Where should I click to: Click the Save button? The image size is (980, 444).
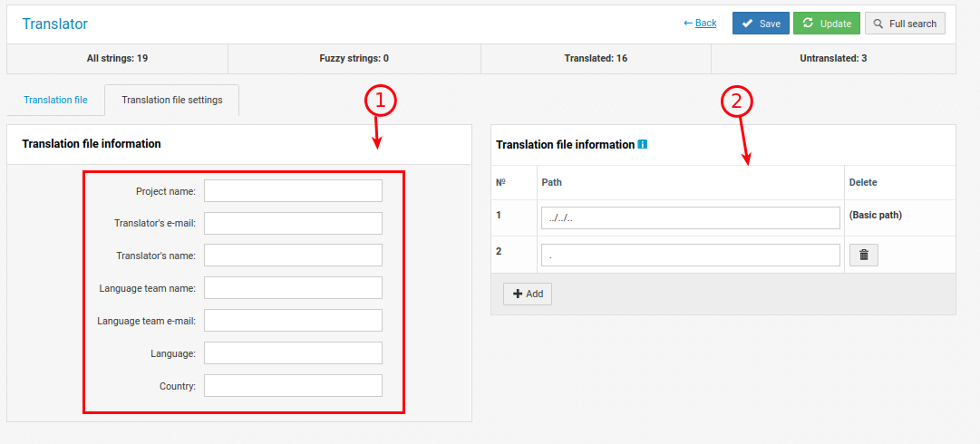pyautogui.click(x=761, y=24)
